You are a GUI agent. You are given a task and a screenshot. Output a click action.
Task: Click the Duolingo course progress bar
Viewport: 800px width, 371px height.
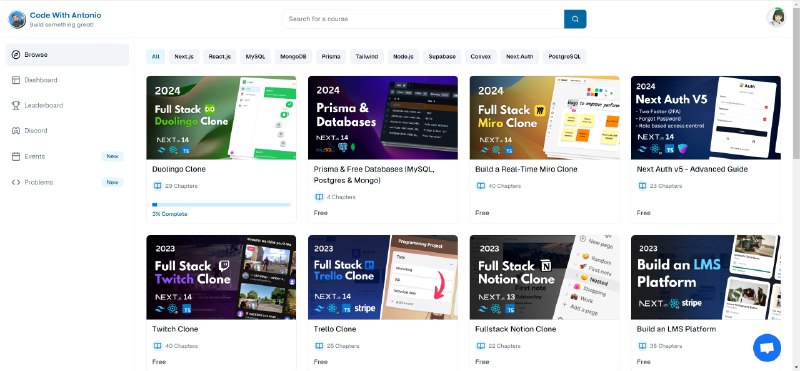[x=221, y=205]
